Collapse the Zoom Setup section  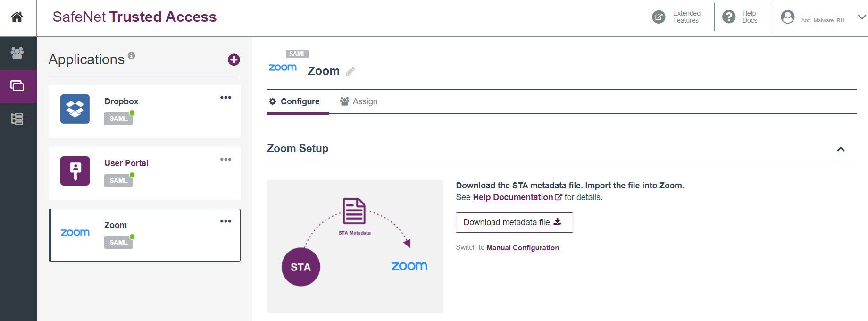pyautogui.click(x=840, y=149)
